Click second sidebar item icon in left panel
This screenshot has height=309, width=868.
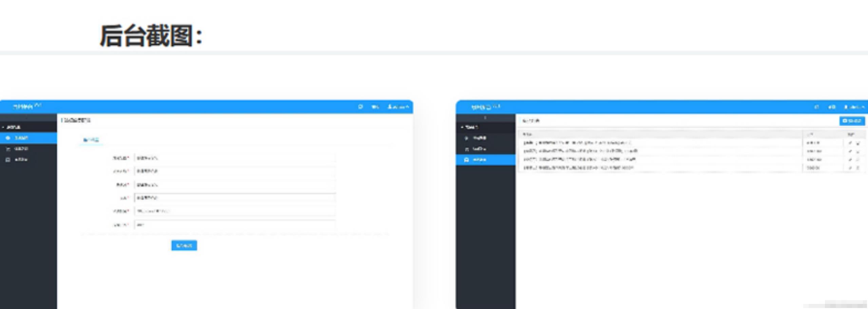(x=8, y=149)
